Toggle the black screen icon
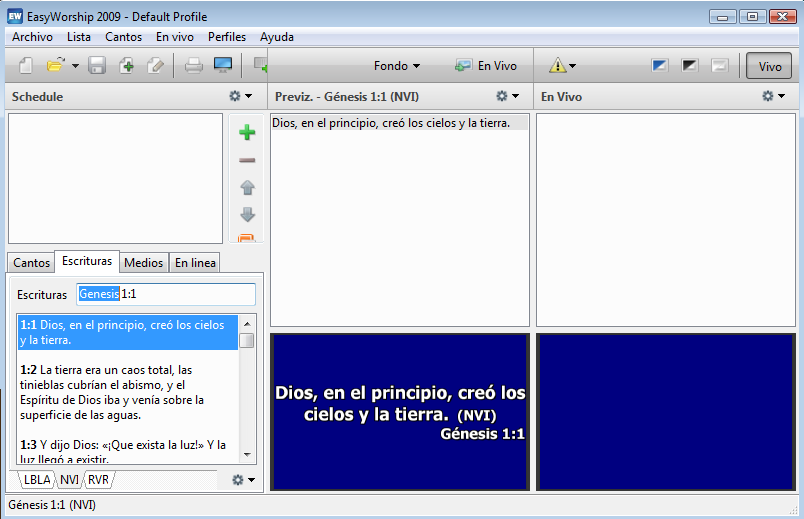 (x=690, y=66)
